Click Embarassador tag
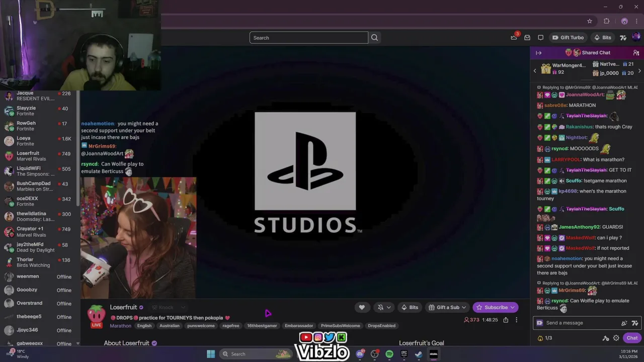The image size is (644, 362). [x=299, y=326]
